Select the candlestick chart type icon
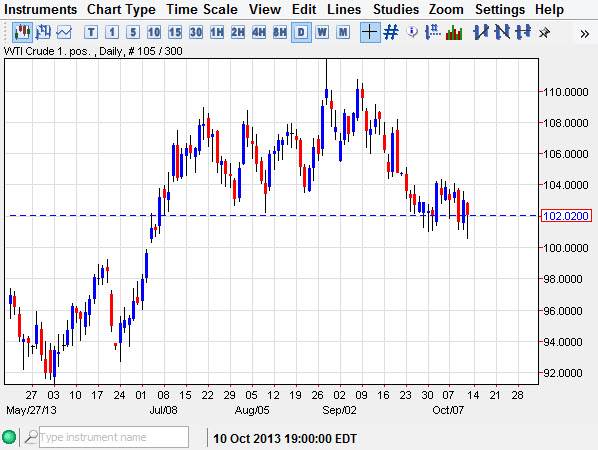598x450 pixels. click(22, 32)
